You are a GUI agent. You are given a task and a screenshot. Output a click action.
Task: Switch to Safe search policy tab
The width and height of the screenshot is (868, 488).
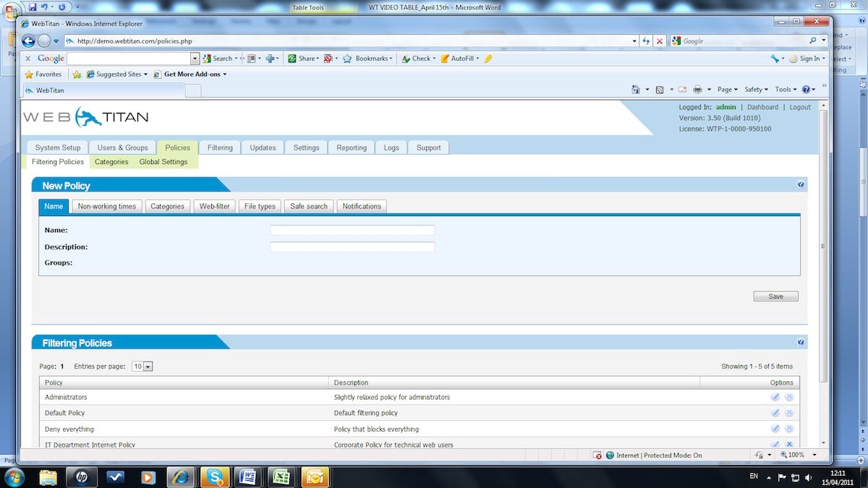(309, 206)
